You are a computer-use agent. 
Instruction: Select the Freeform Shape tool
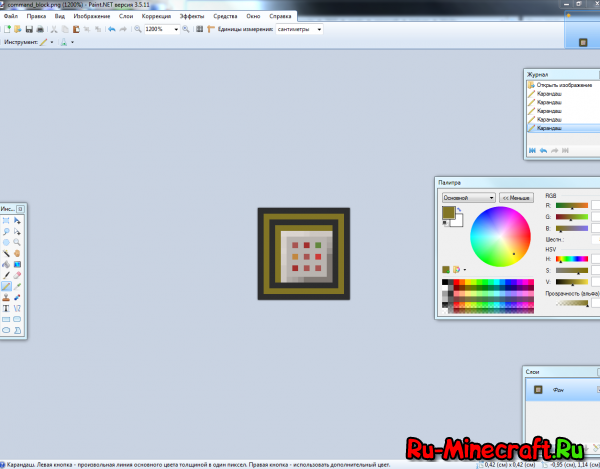(x=17, y=330)
